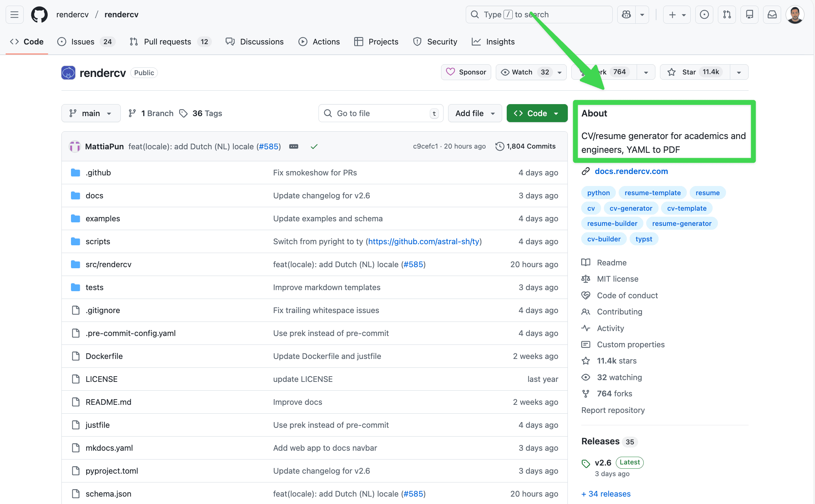Watch the rendercv repository
The width and height of the screenshot is (815, 504).
pos(522,72)
